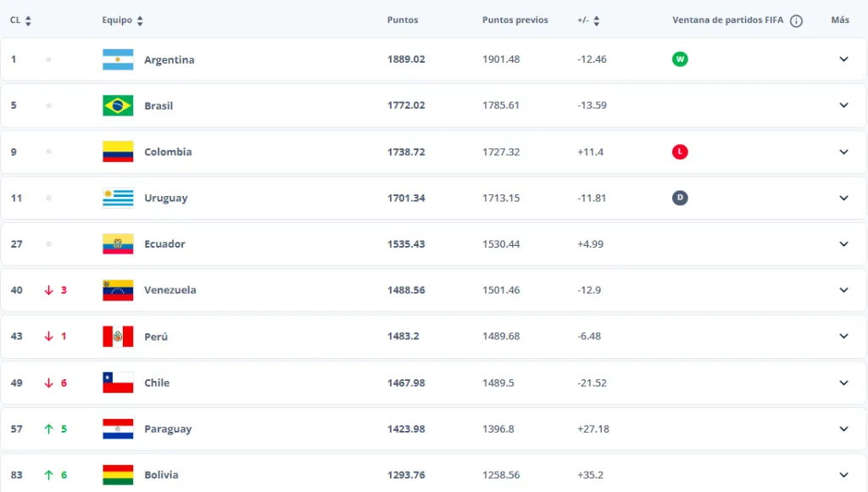Viewport: 868px width, 492px height.
Task: Click the info icon next to Ventana de partidos FIFA
Action: coord(795,20)
